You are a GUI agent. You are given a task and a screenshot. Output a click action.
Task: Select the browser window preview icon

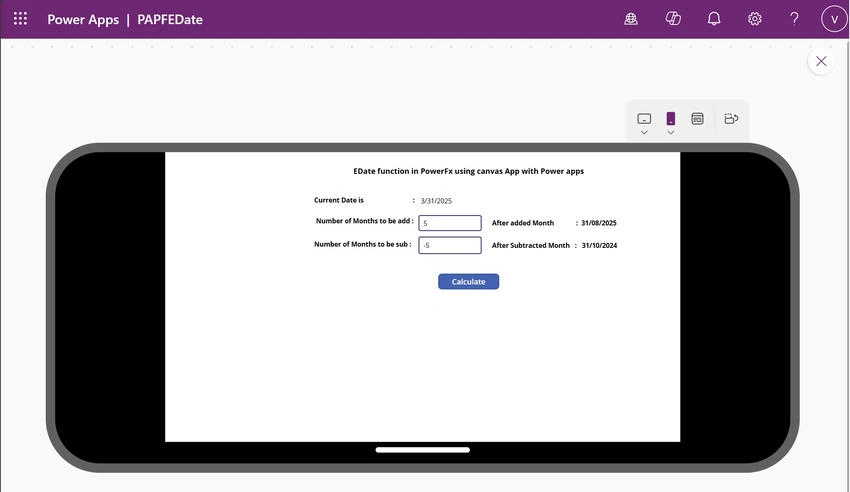[x=698, y=119]
